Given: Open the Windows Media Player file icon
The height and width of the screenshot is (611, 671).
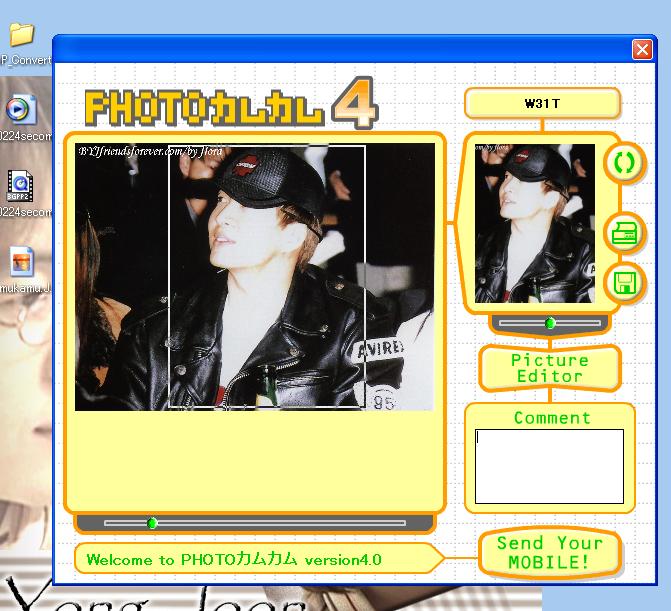Looking at the screenshot, I should tap(21, 110).
